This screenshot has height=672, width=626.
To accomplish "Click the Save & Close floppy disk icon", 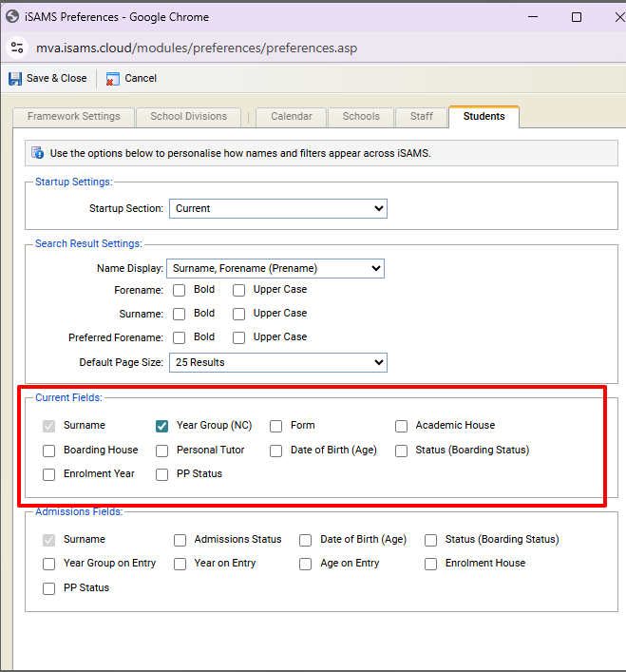I will 15,79.
